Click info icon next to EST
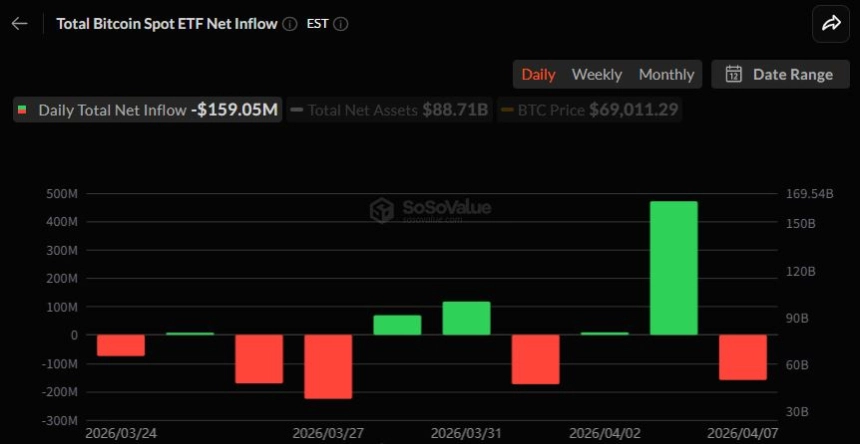The width and height of the screenshot is (860, 444). tap(341, 23)
